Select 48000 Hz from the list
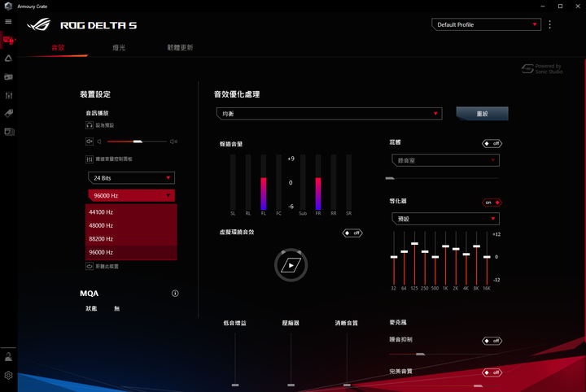This screenshot has height=392, width=586. [x=131, y=225]
